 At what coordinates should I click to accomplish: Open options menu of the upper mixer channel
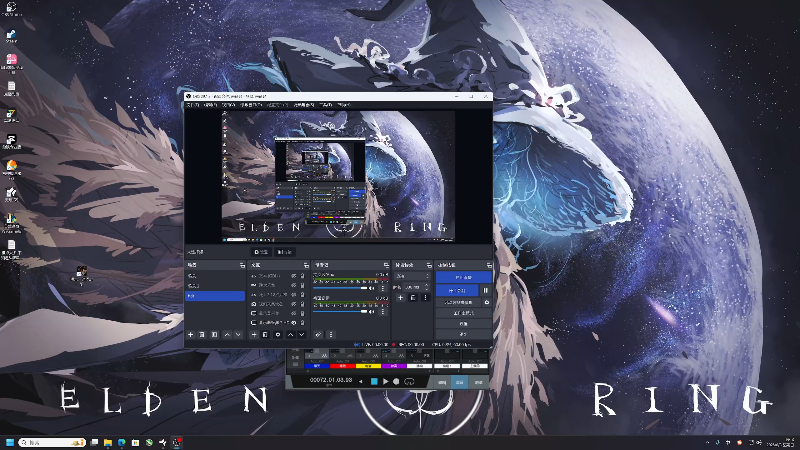pyautogui.click(x=383, y=288)
